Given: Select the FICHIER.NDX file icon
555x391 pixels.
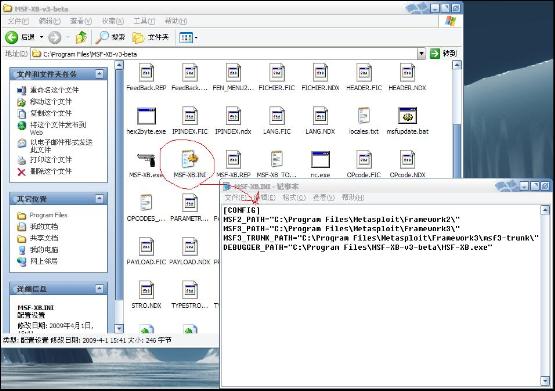Looking at the screenshot, I should point(320,73).
